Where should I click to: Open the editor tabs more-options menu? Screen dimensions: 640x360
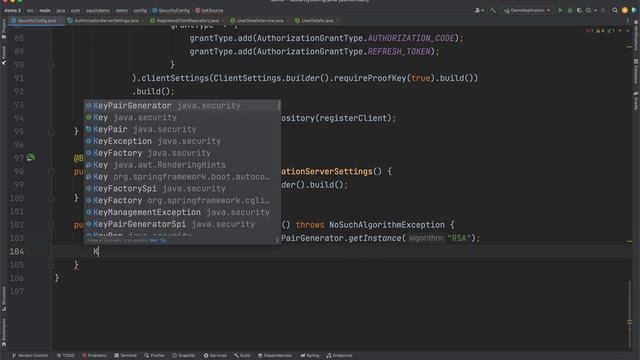pyautogui.click(x=628, y=20)
